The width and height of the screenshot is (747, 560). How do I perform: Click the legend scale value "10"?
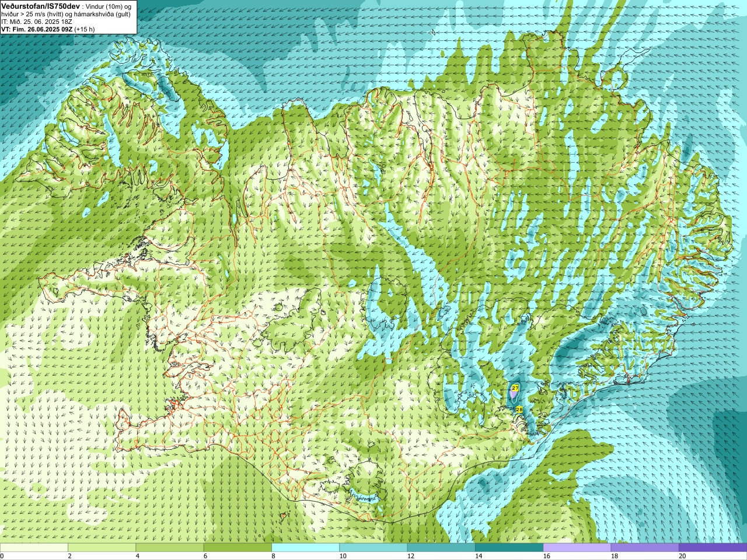[343, 556]
